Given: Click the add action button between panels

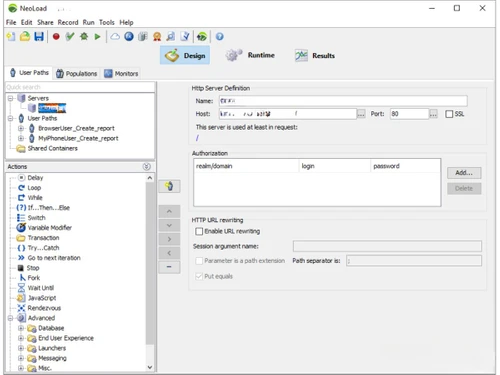Looking at the screenshot, I should 169,186.
